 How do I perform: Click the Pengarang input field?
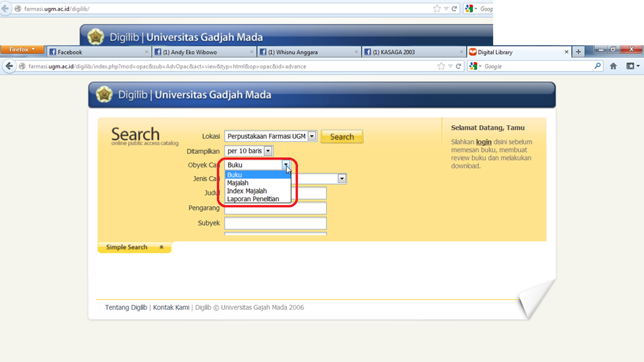point(275,208)
